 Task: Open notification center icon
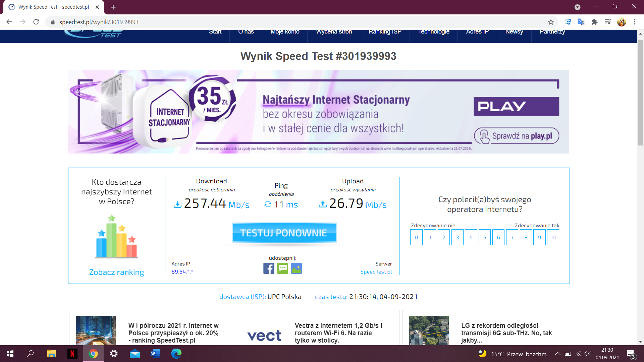631,354
